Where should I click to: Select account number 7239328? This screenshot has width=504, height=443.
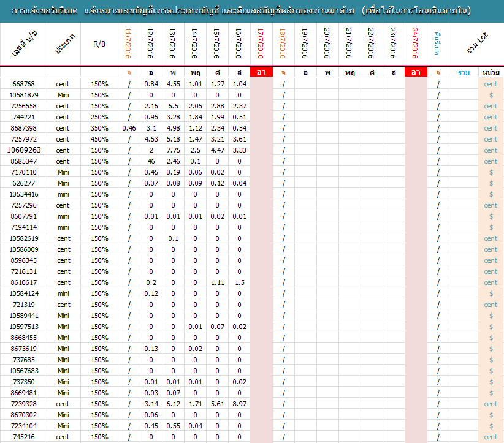click(23, 404)
